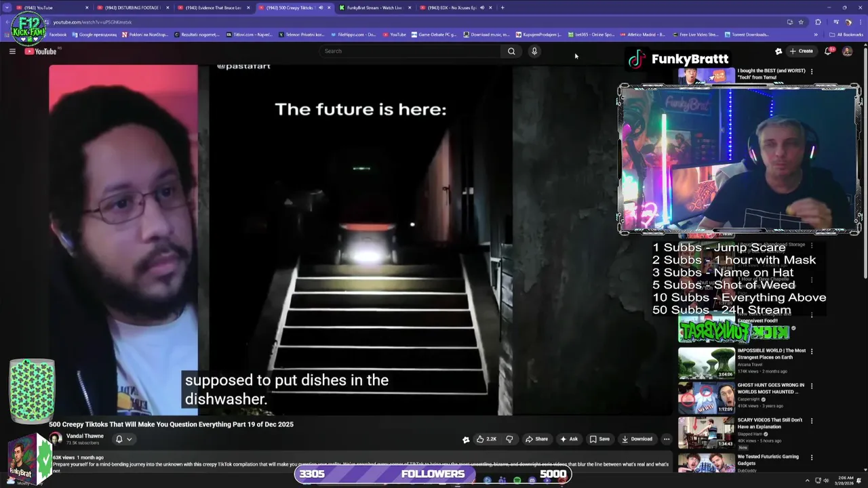Screen dimensions: 868x488
Task: Download the video with Download button
Action: click(x=637, y=439)
